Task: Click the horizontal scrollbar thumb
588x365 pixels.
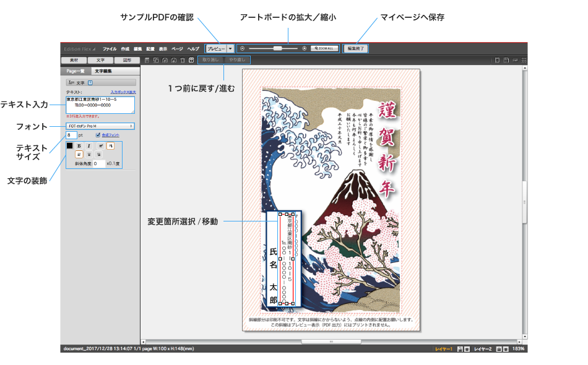Action: click(x=331, y=341)
